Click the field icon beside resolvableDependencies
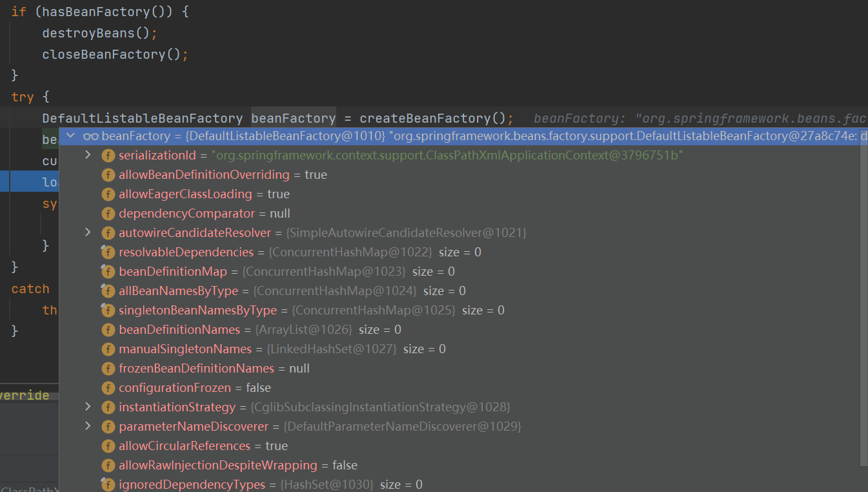 (x=108, y=252)
